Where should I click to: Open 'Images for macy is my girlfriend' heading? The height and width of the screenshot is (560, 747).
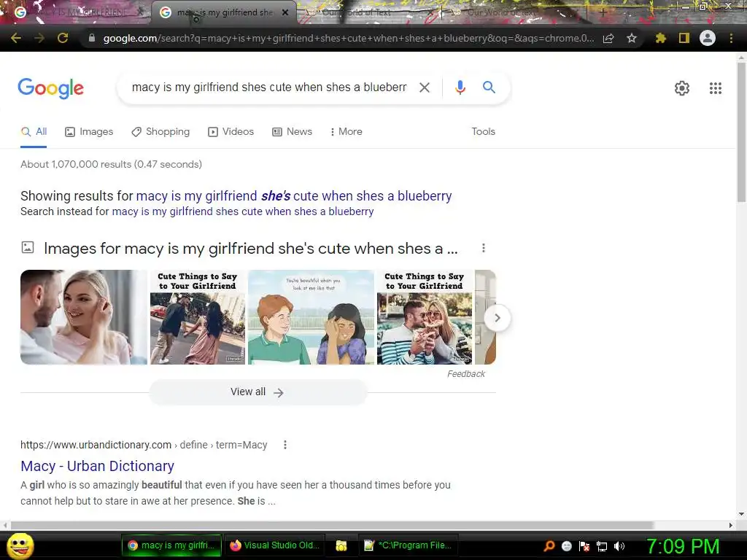[251, 249]
